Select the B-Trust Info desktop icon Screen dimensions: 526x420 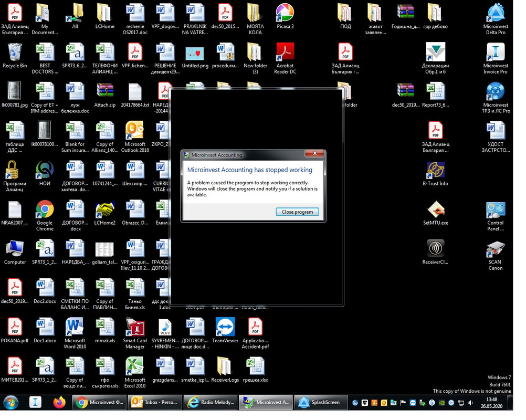click(435, 173)
